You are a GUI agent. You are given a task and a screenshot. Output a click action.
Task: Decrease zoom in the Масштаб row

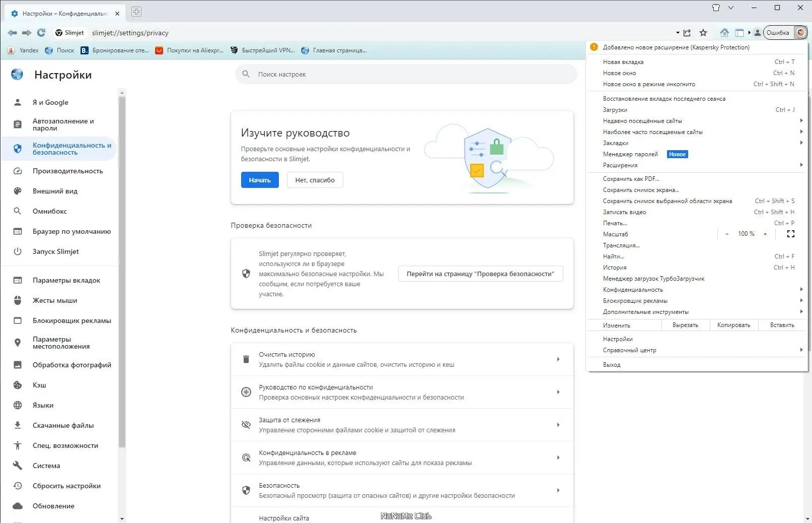tap(727, 234)
